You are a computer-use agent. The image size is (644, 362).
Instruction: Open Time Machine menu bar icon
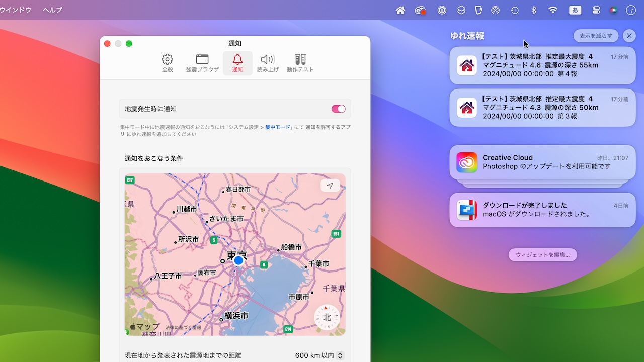pyautogui.click(x=515, y=10)
